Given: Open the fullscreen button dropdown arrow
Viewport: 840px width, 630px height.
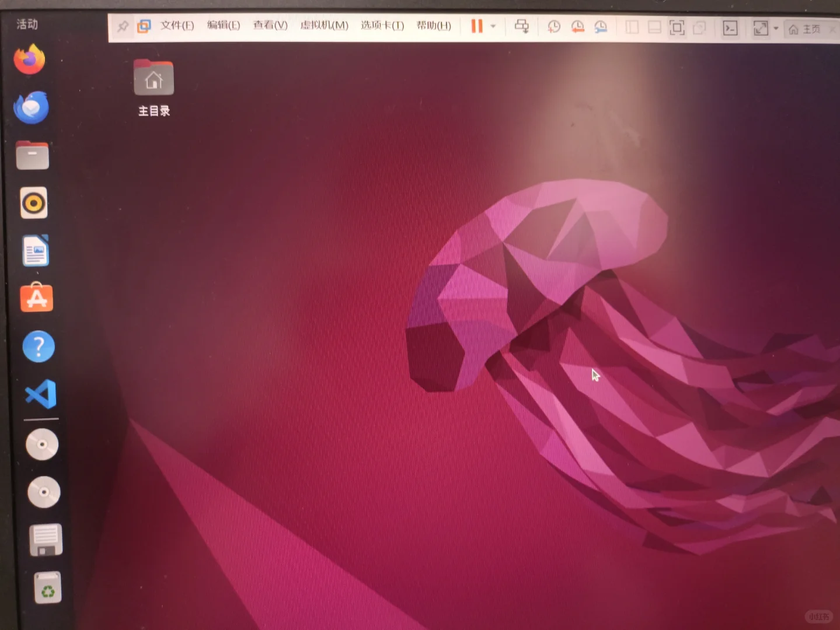Looking at the screenshot, I should click(x=776, y=27).
